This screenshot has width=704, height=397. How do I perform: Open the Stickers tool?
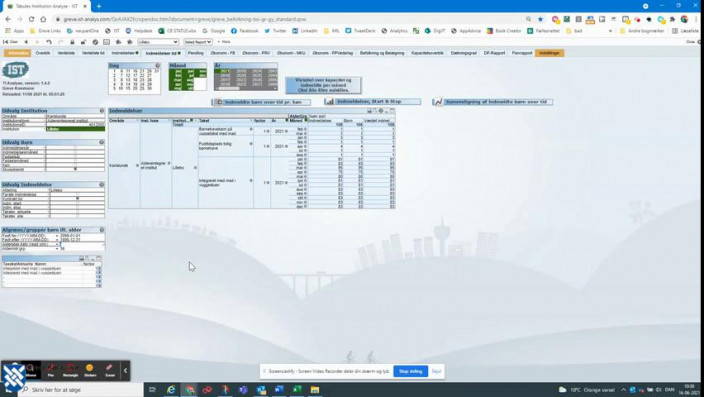90,370
